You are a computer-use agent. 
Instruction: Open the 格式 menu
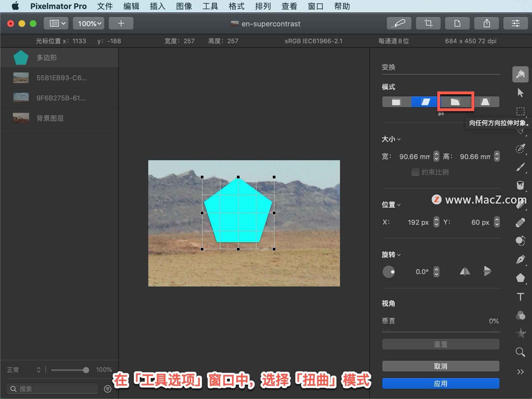point(237,6)
